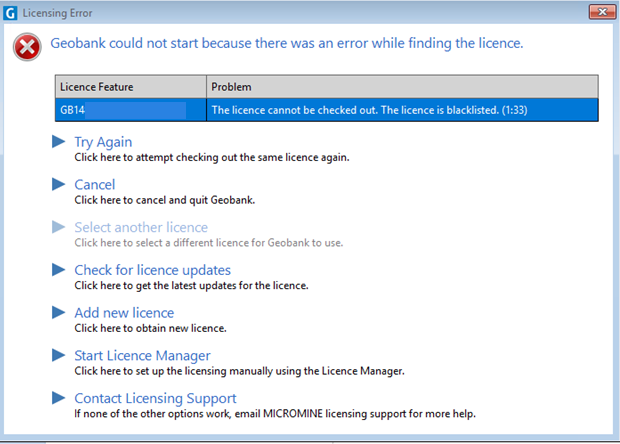The height and width of the screenshot is (444, 620).
Task: Click the Cancel link to quit Geobank
Action: (95, 184)
